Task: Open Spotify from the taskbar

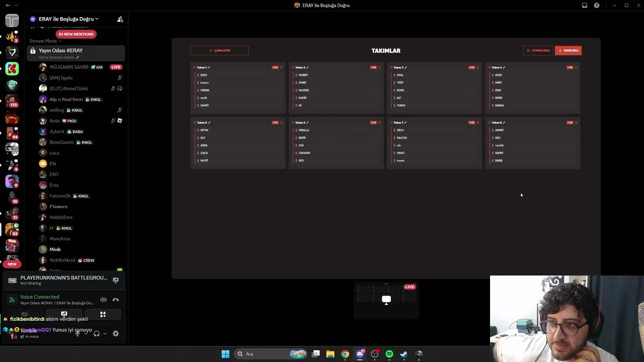Action: click(389, 354)
